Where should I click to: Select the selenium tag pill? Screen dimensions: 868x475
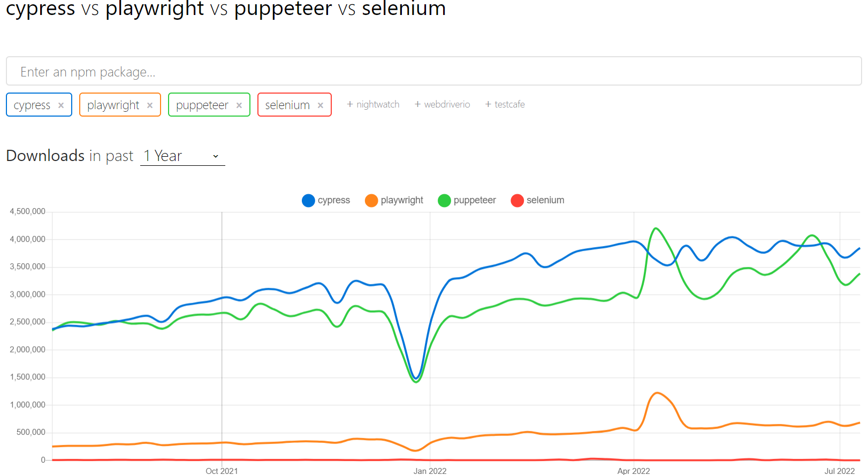click(287, 105)
